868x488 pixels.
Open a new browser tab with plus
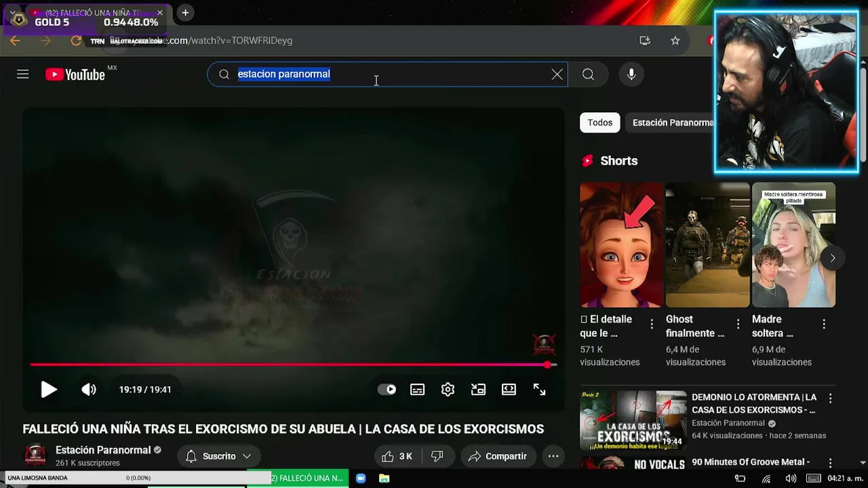(x=185, y=13)
